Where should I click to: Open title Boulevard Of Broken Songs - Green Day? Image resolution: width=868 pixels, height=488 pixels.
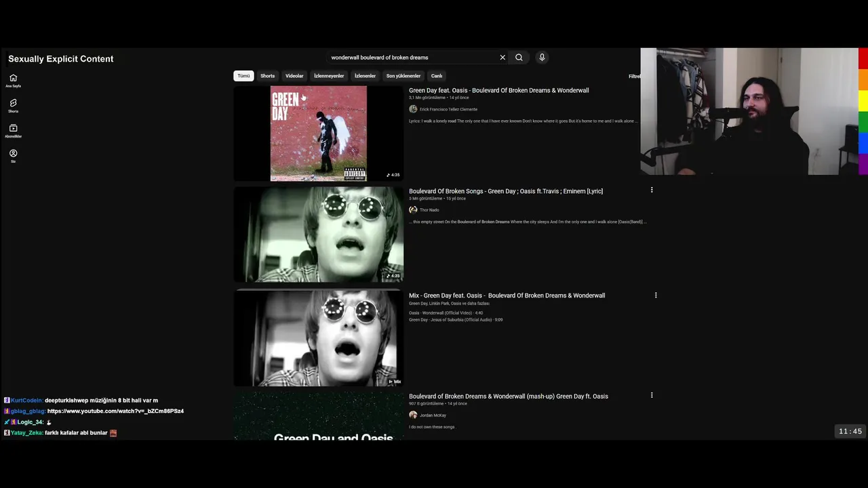pos(506,191)
